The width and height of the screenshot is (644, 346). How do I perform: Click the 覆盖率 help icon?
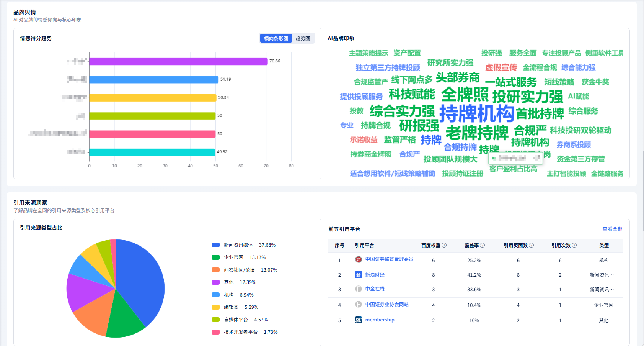click(482, 245)
